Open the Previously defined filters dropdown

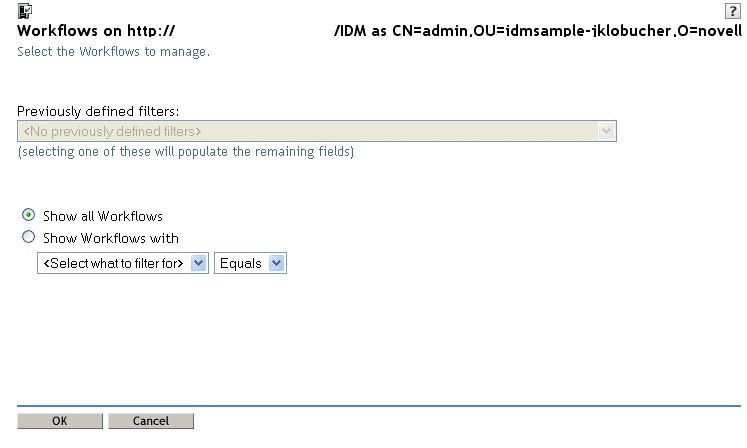click(317, 131)
